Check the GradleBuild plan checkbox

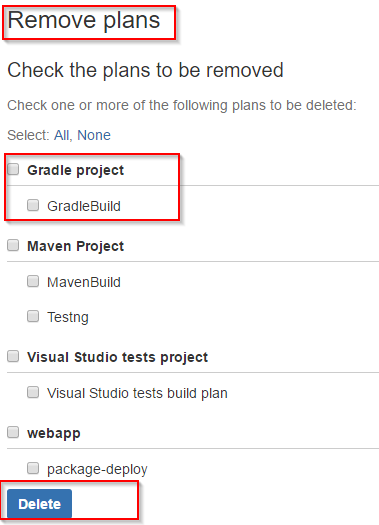[x=33, y=205]
